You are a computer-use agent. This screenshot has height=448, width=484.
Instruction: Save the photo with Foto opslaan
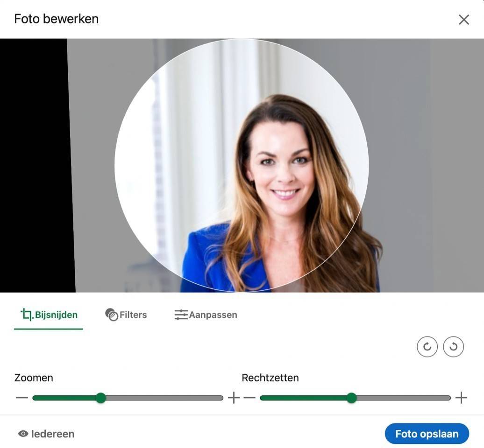point(427,434)
